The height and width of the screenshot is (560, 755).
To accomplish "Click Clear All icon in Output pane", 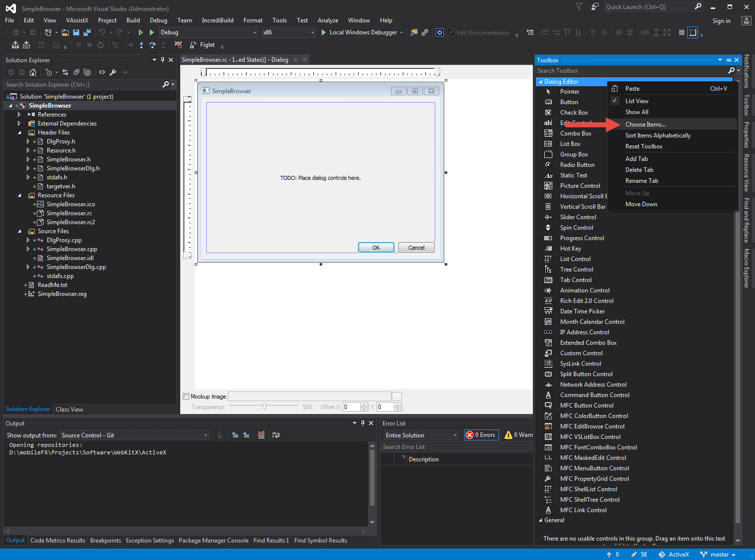I will [261, 435].
